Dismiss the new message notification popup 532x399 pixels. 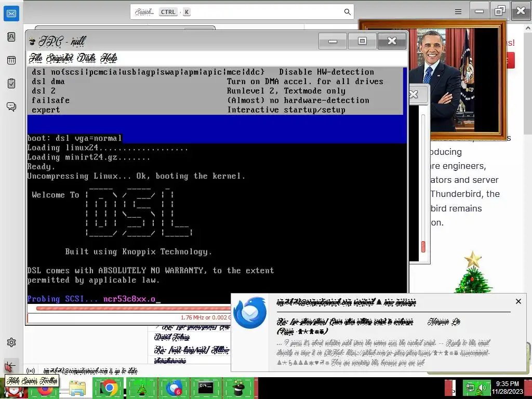(x=518, y=301)
